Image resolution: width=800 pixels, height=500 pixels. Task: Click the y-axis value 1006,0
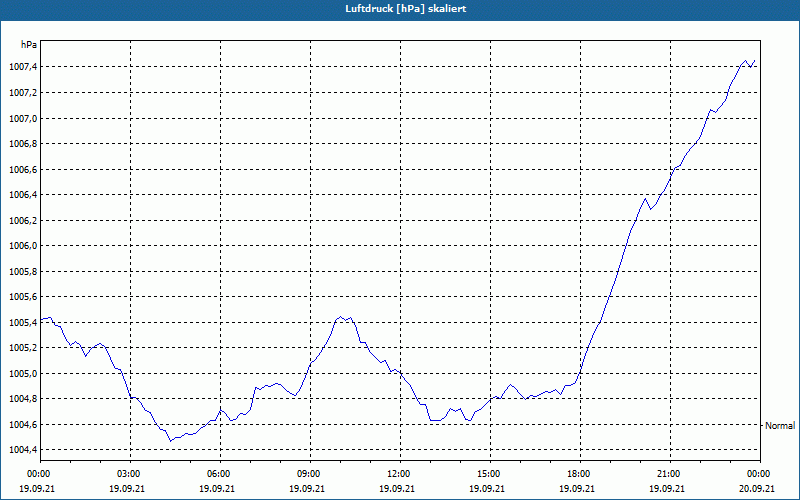pyautogui.click(x=22, y=246)
